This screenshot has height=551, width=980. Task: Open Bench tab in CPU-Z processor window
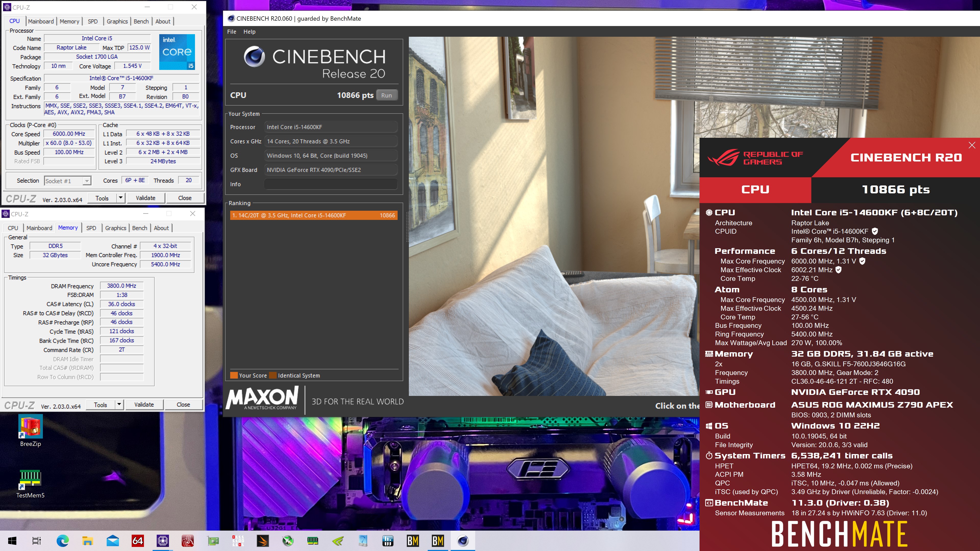[x=141, y=21]
